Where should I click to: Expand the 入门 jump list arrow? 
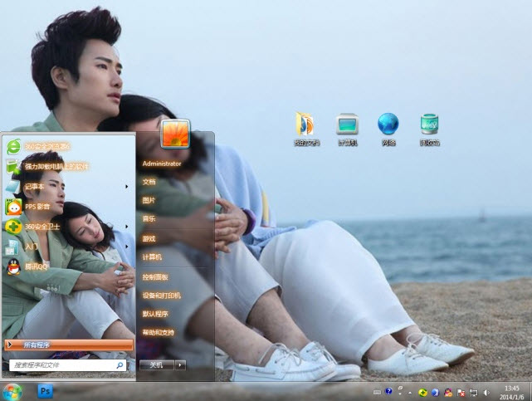pos(126,247)
